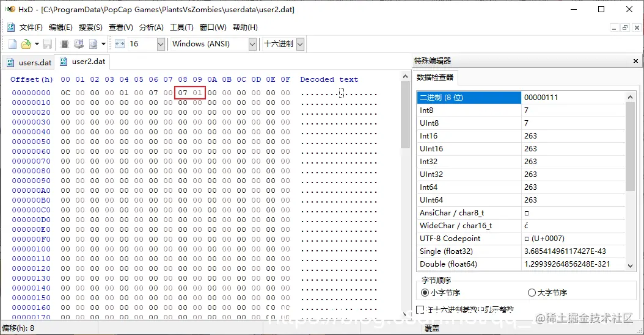The height and width of the screenshot is (335, 644).
Task: Open disk image icon in toolbar
Action: tap(93, 44)
